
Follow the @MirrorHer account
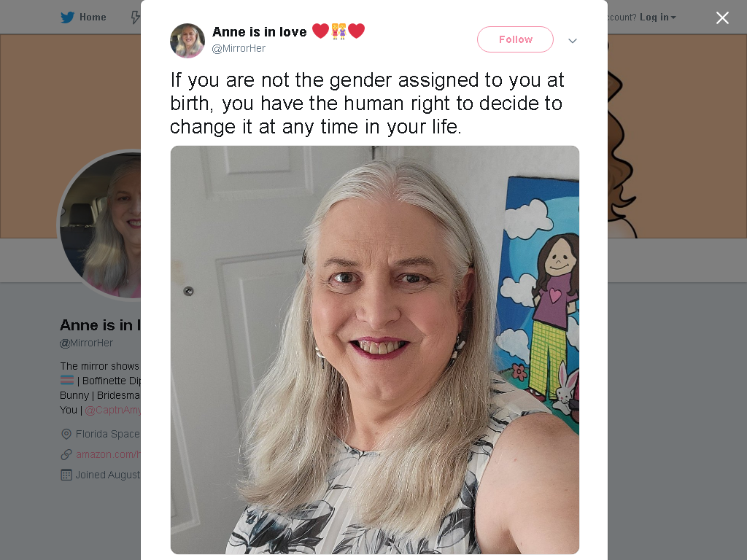tap(515, 39)
